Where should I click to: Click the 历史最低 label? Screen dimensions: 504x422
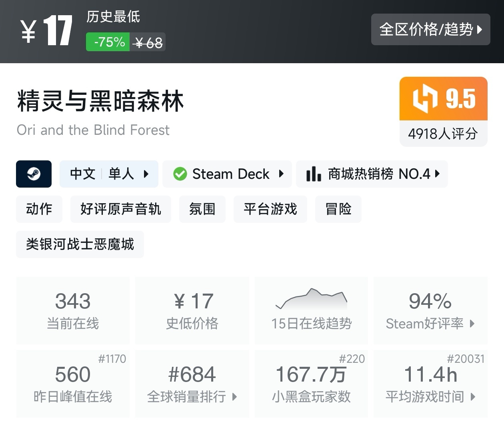click(x=113, y=17)
